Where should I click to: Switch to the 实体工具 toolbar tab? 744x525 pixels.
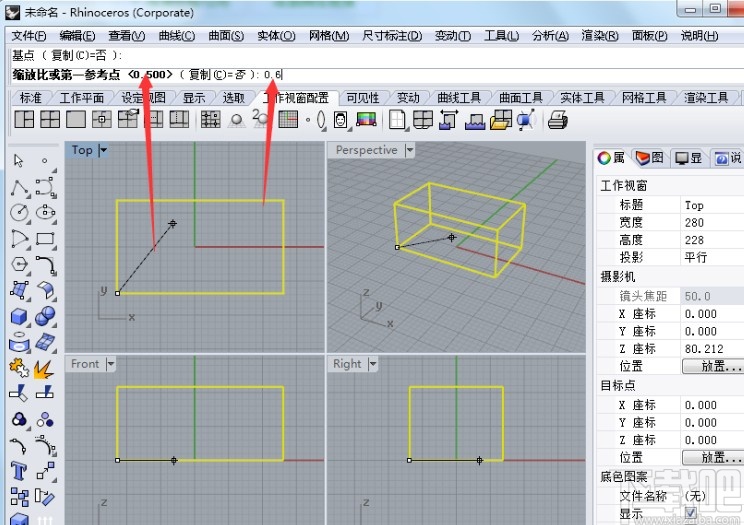[x=582, y=98]
